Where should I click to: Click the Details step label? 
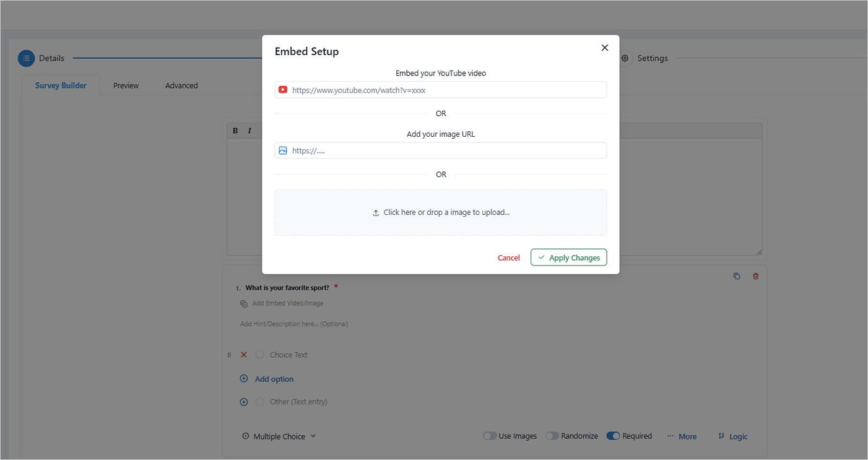point(51,58)
